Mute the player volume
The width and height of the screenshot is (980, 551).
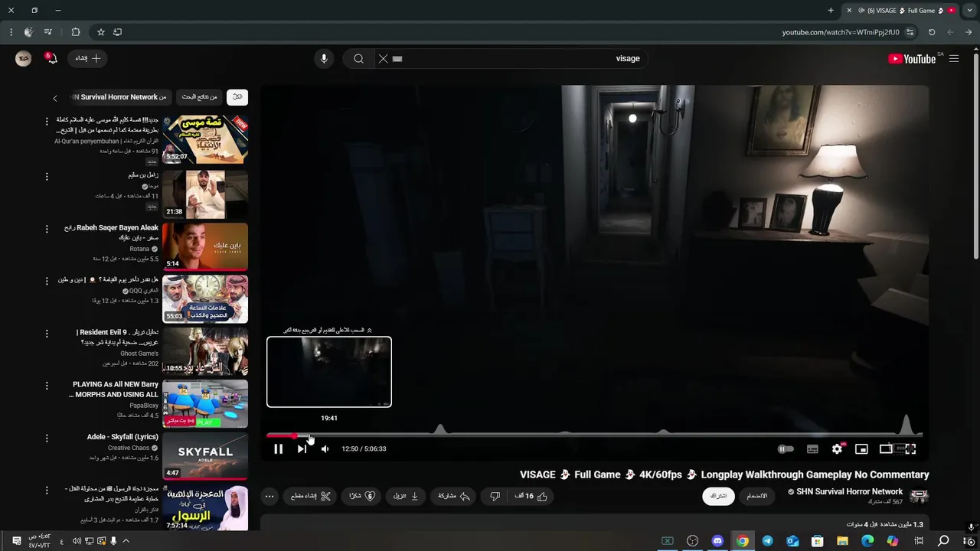325,449
